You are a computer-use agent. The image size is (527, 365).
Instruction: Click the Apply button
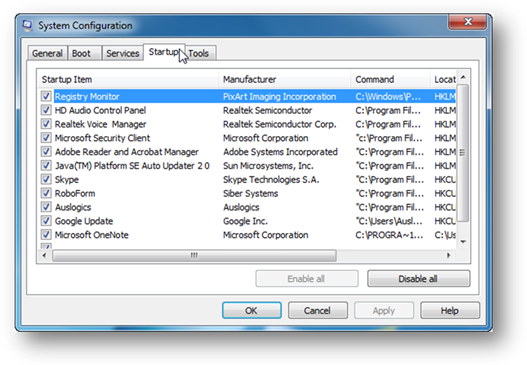(383, 310)
